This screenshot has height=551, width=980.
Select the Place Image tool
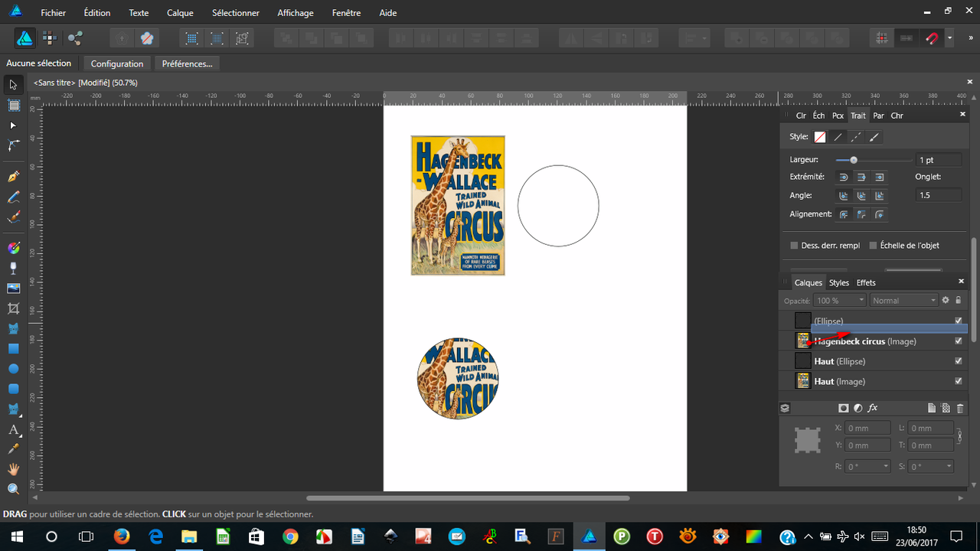(x=13, y=289)
